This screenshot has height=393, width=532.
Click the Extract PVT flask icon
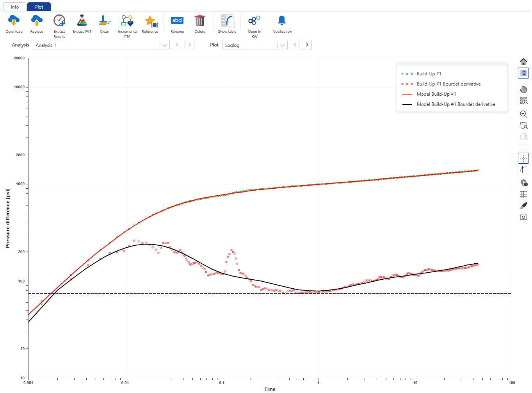pos(82,21)
